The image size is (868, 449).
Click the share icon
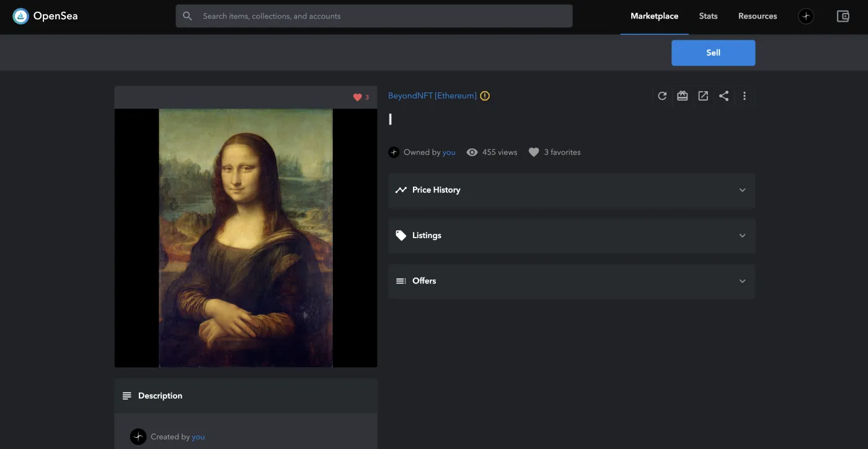click(724, 96)
